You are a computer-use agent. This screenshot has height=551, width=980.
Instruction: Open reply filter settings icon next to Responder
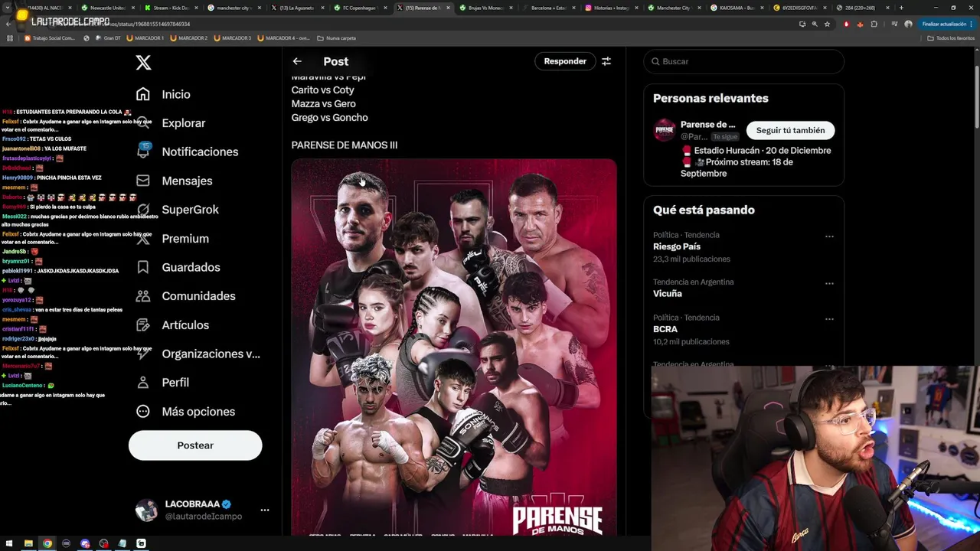606,61
